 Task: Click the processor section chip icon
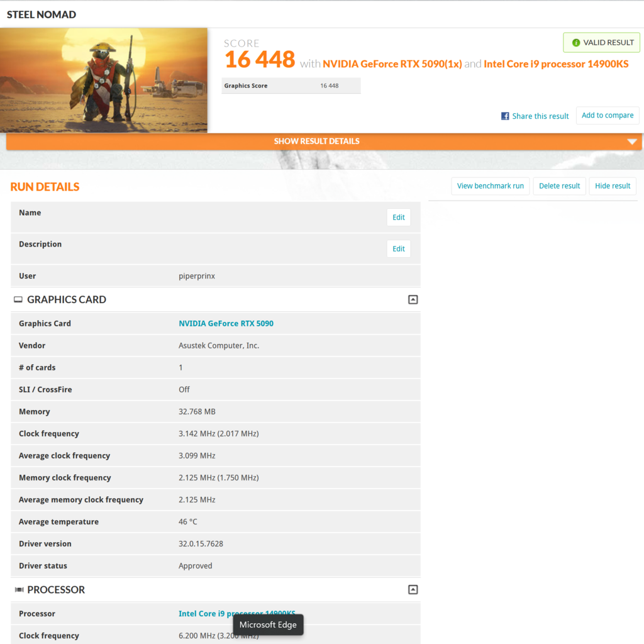pos(19,590)
